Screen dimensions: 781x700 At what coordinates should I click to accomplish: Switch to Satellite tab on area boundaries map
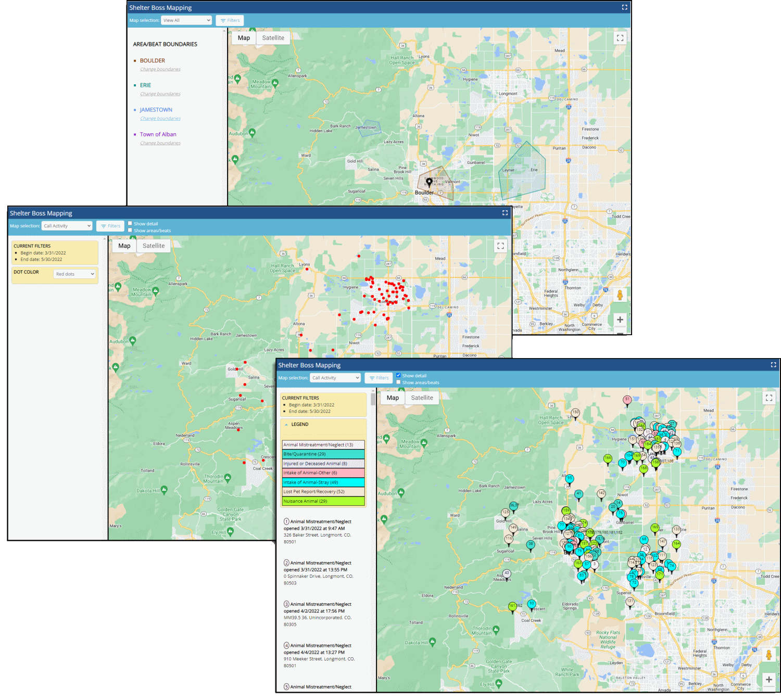273,38
